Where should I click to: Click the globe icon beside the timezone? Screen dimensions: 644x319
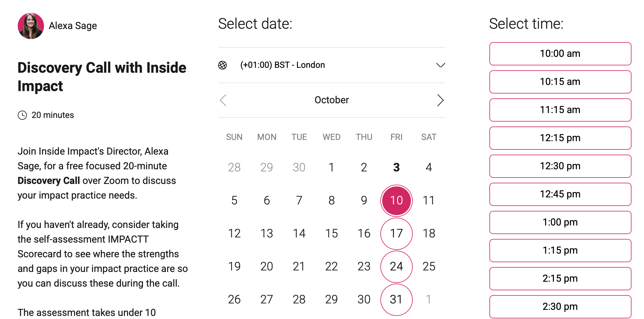222,65
